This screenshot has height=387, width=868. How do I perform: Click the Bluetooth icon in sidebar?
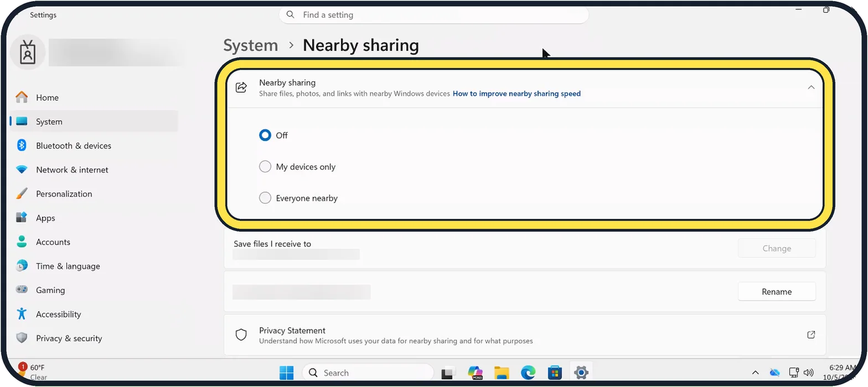pos(22,145)
